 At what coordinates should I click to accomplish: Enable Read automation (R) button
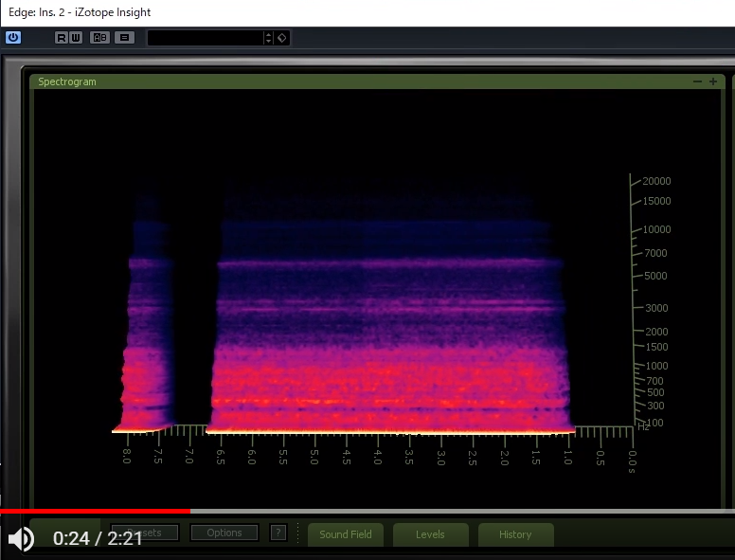tap(62, 38)
